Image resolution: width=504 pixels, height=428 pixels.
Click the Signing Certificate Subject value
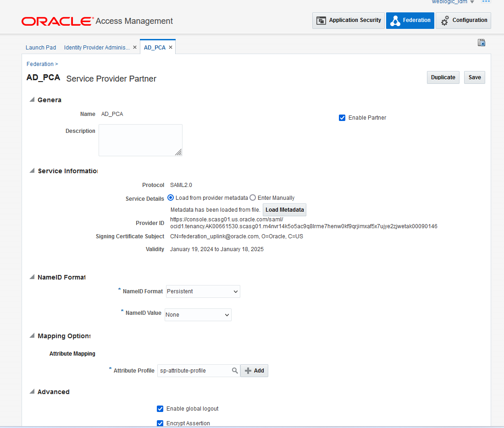[237, 236]
